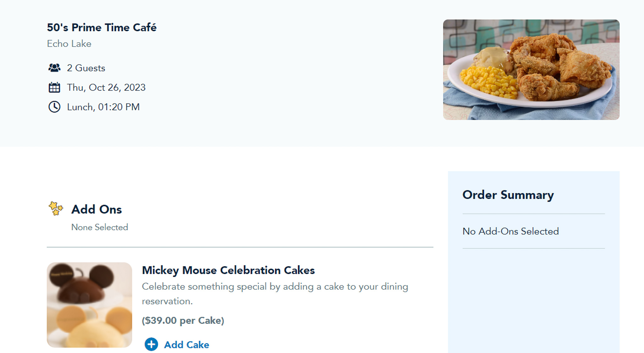Viewport: 644px width, 353px height.
Task: Select the Mickey Mouse cake thumbnail
Action: pyautogui.click(x=89, y=305)
